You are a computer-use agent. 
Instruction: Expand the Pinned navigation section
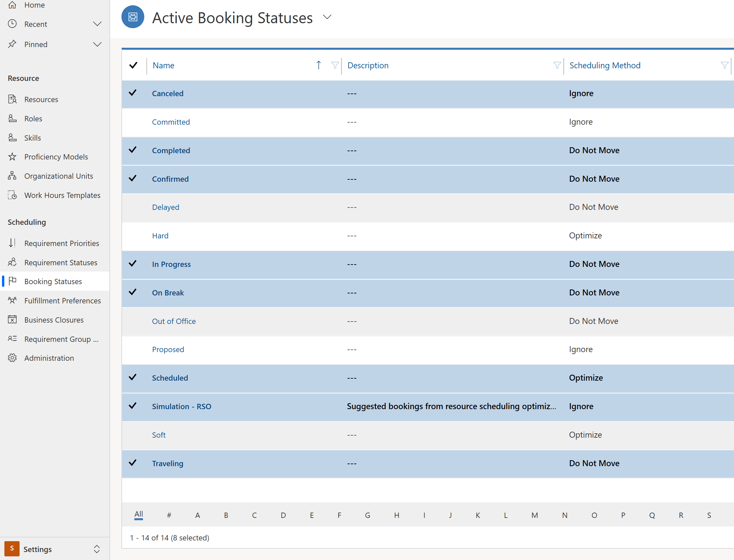coord(98,44)
